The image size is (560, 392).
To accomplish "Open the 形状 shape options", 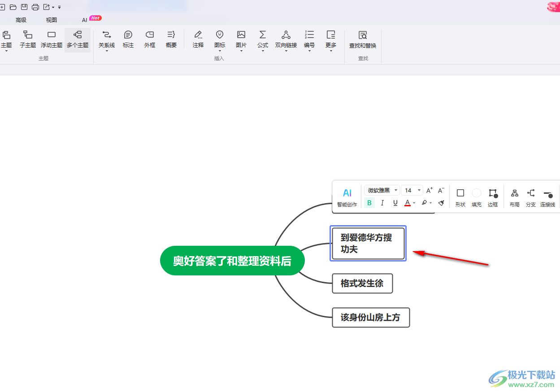I will click(460, 197).
